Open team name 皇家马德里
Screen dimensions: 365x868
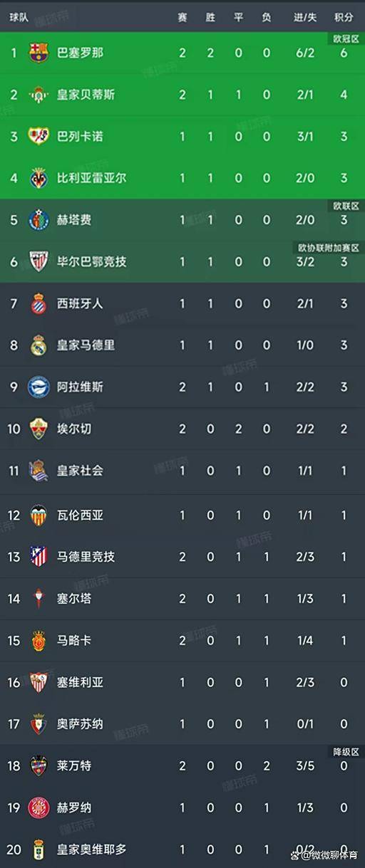86,345
